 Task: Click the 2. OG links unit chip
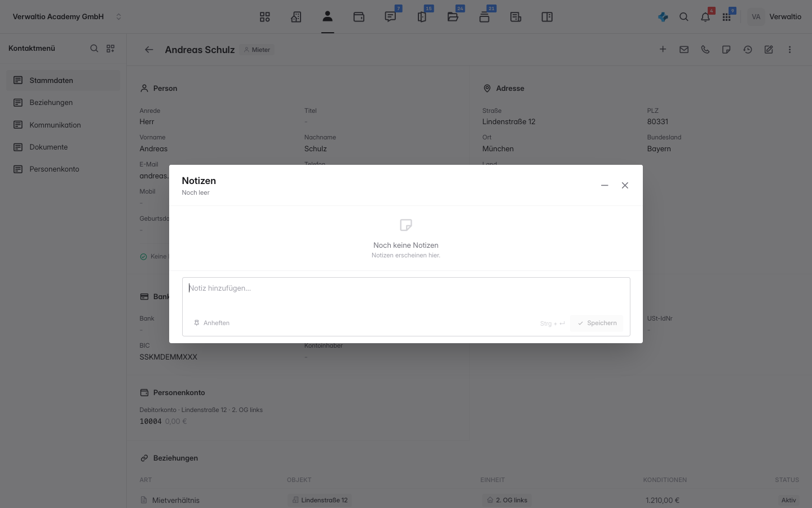coord(507,500)
